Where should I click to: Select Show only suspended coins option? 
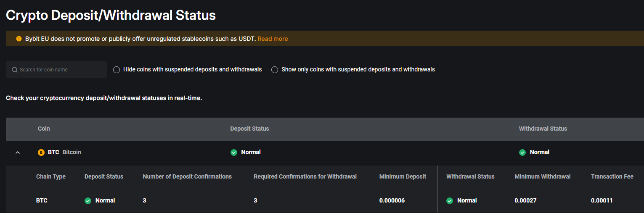tap(275, 70)
